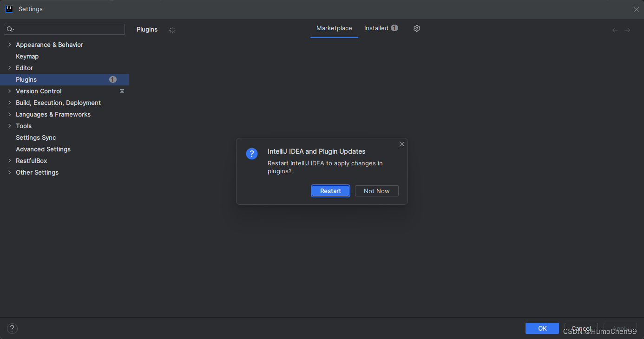This screenshot has height=339, width=644.
Task: Select Editor tree item label
Action: click(25, 68)
